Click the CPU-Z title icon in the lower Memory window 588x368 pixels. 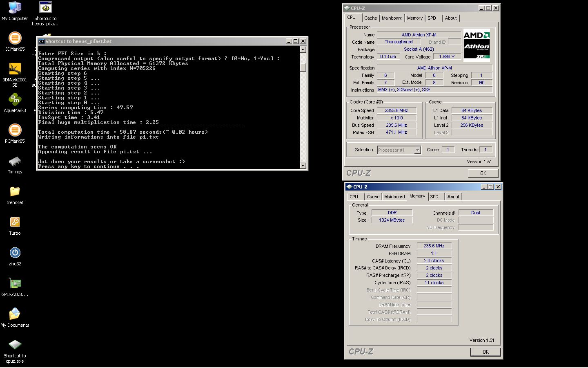coord(350,187)
